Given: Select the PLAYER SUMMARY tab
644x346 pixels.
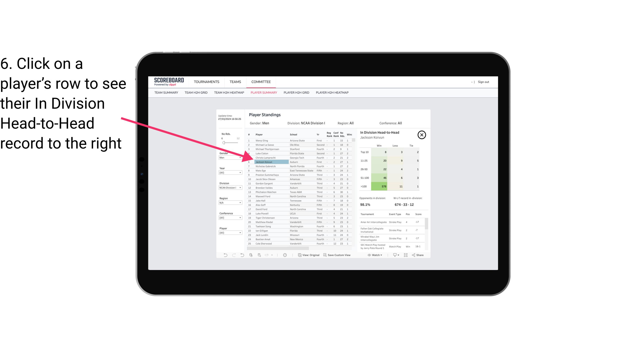Looking at the screenshot, I should (x=263, y=93).
